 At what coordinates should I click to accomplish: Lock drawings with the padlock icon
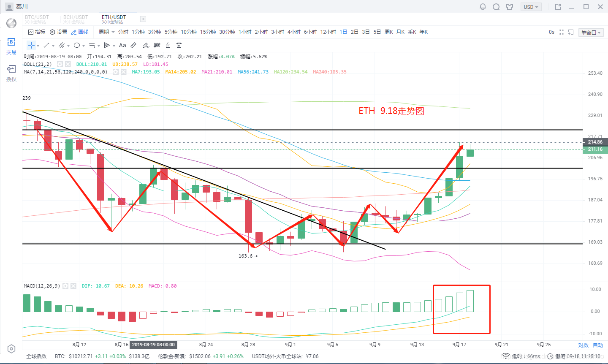(168, 45)
